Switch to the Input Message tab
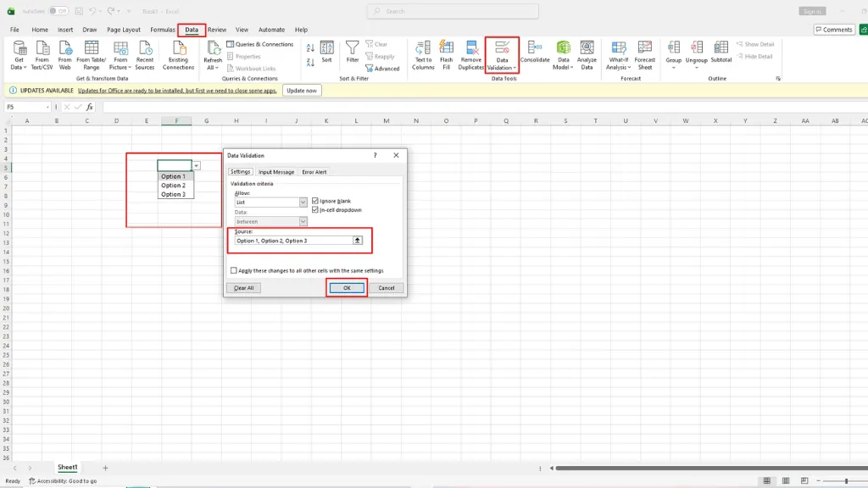The image size is (868, 488). [276, 172]
